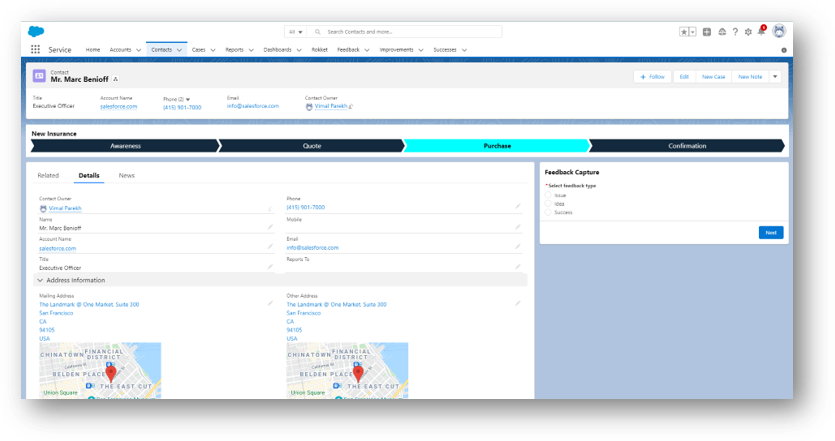This screenshot has height=441, width=835.
Task: Expand the Phone (2) dropdown
Action: pyautogui.click(x=187, y=100)
